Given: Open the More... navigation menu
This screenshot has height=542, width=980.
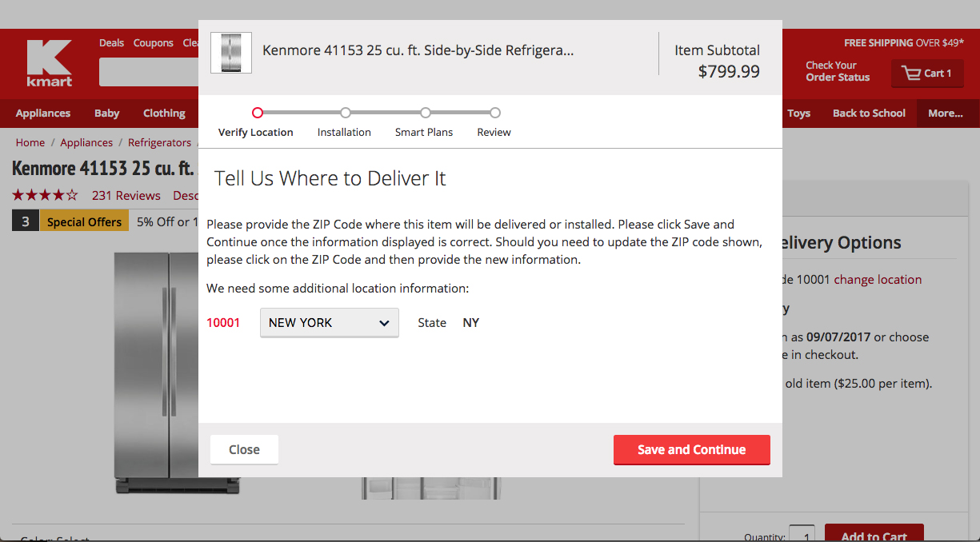Looking at the screenshot, I should point(946,114).
